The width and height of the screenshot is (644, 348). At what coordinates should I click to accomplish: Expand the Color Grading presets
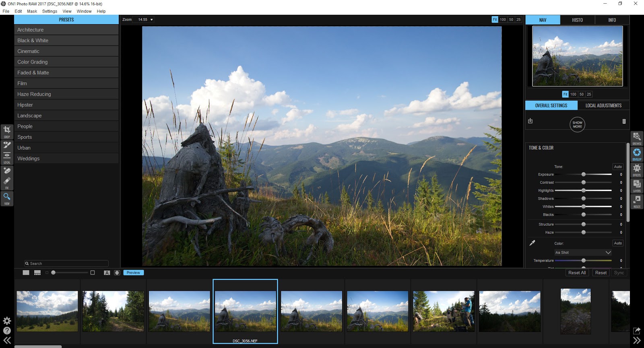click(66, 62)
